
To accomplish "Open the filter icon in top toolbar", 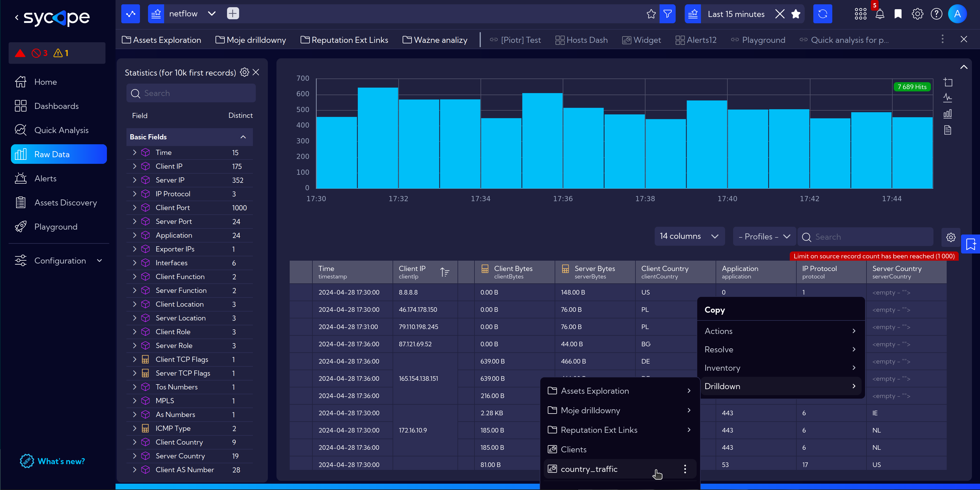I will tap(668, 14).
